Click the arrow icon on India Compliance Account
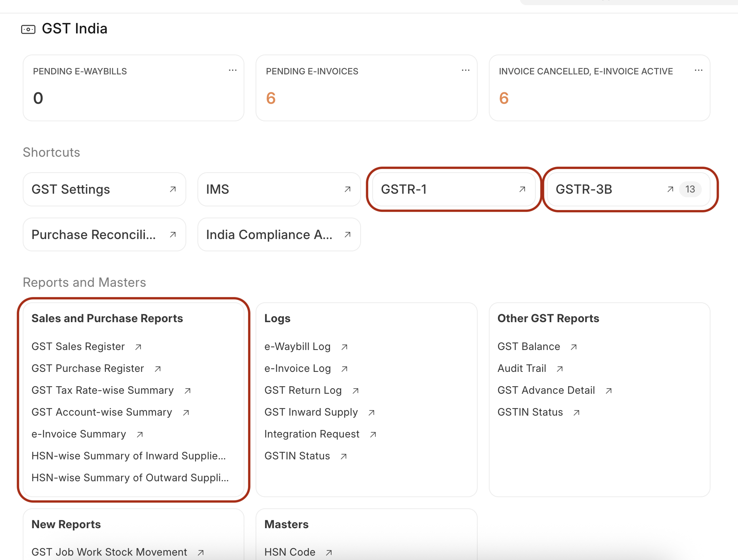Screen dimensions: 738x560 click(348, 235)
